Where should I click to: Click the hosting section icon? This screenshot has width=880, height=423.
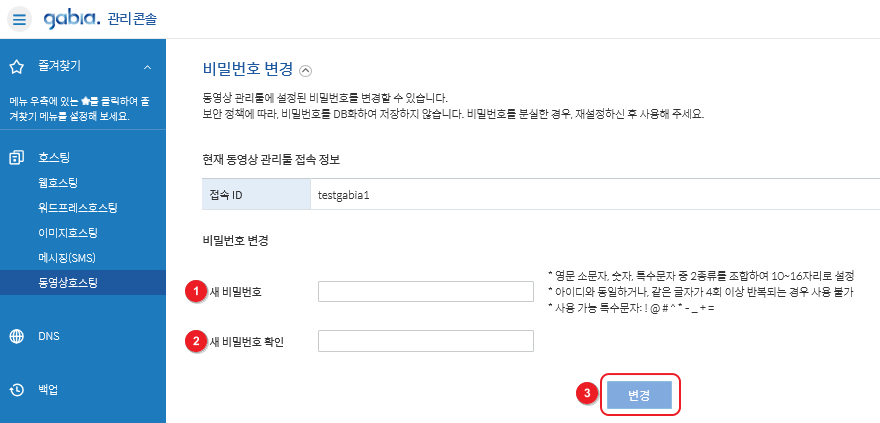click(17, 158)
